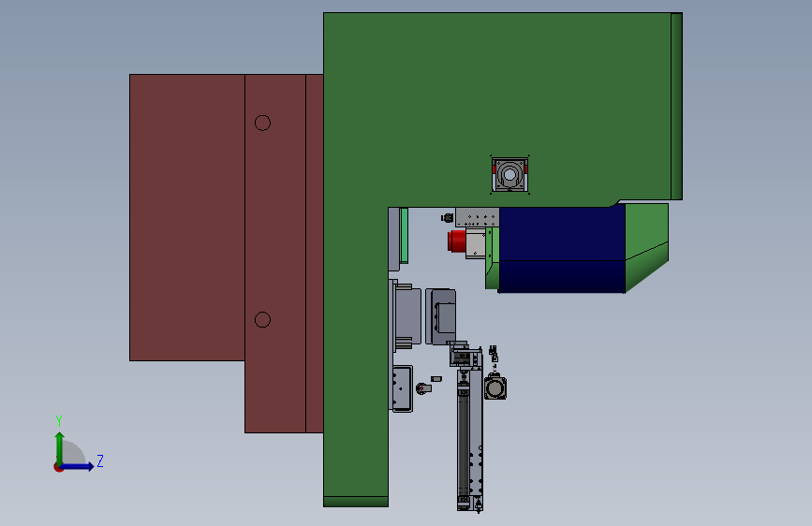812x526 pixels.
Task: Select the narrow maroon strip beside green frame
Action: click(315, 254)
